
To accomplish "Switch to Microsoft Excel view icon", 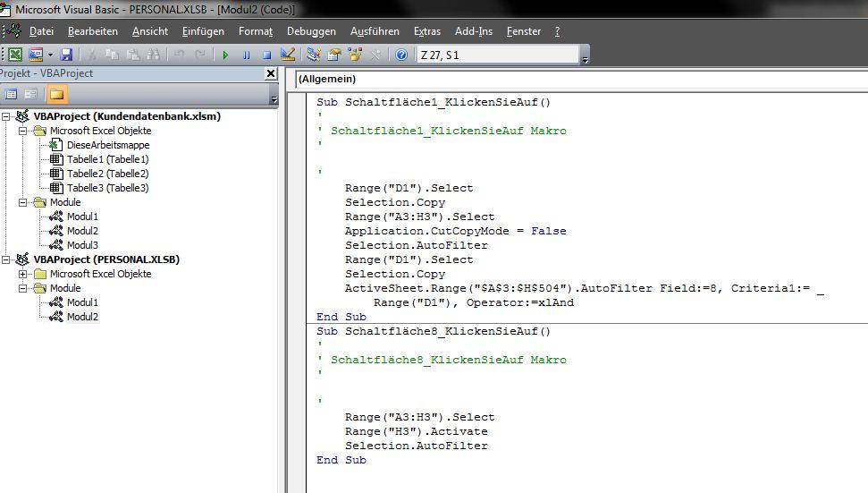I will coord(15,55).
